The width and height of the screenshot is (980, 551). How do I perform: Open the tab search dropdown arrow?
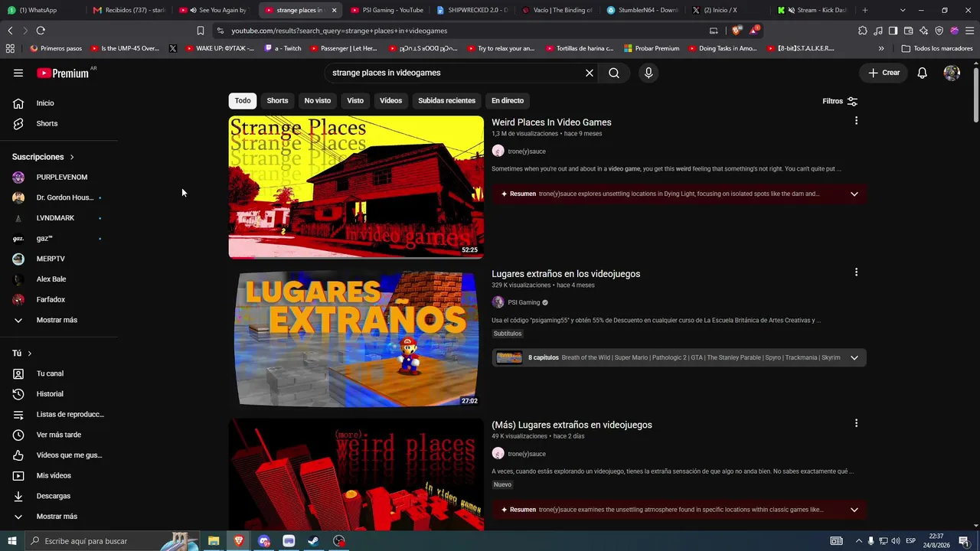coord(903,10)
